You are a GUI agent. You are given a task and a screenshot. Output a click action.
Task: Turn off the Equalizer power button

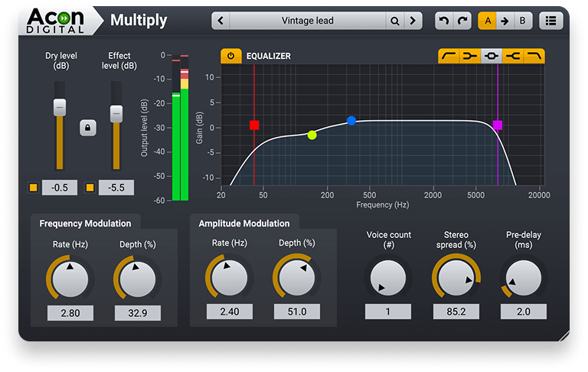click(x=230, y=56)
